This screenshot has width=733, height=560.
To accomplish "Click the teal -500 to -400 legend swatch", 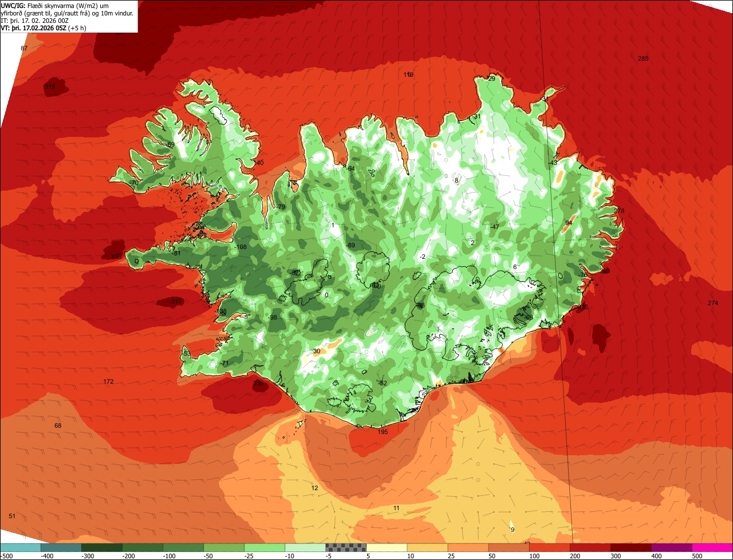I will click(20, 547).
